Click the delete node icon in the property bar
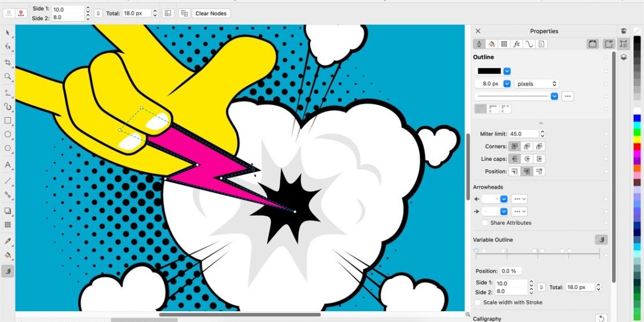Screen dimensions: 644x322 pyautogui.click(x=21, y=12)
